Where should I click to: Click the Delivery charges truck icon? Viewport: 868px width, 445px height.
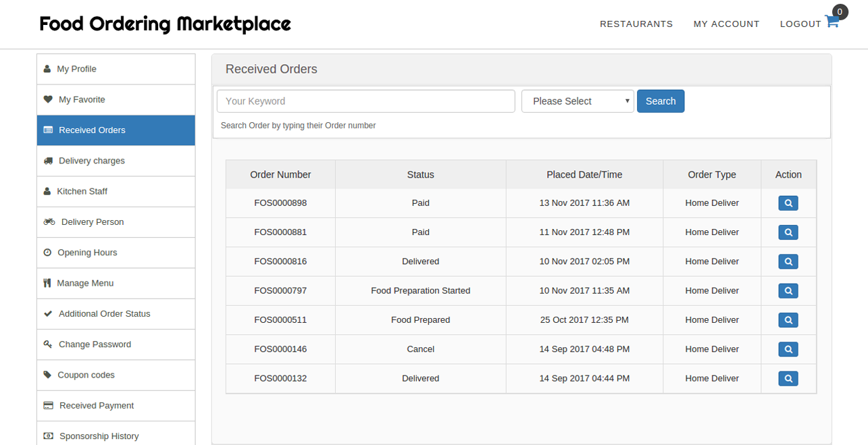tap(47, 160)
